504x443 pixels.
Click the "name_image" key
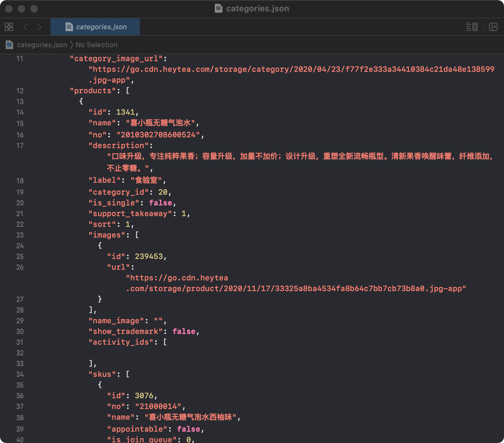[x=116, y=321]
